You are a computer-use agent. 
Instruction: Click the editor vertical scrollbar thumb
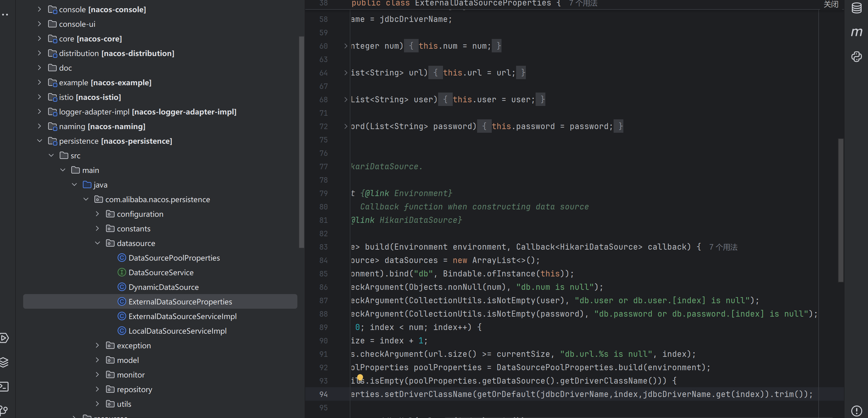pos(841,210)
